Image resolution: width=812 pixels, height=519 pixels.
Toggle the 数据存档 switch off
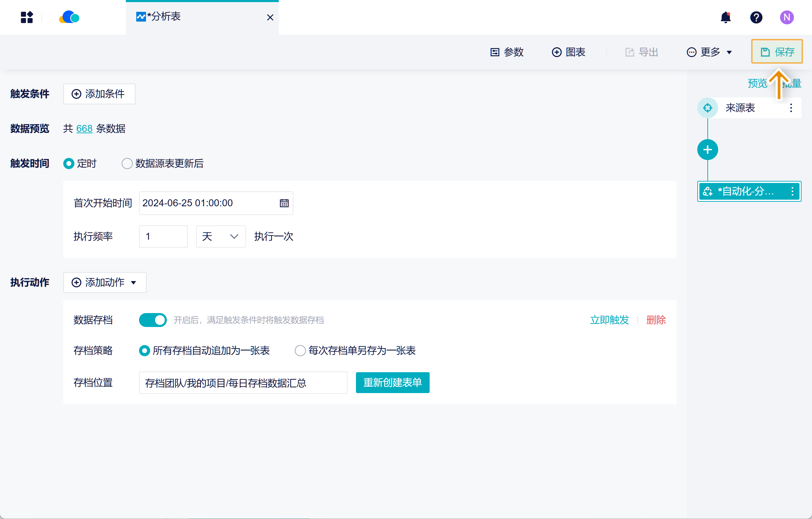pyautogui.click(x=153, y=320)
